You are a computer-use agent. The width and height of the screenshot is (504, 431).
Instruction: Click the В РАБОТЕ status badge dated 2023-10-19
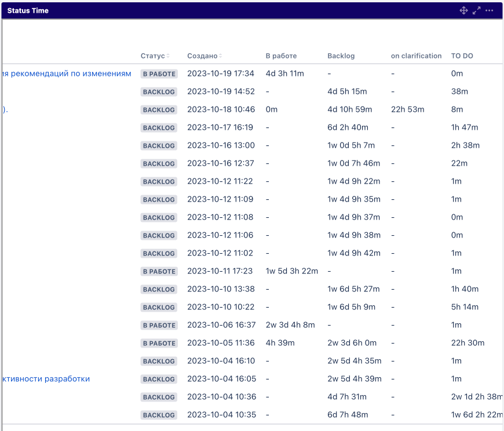point(159,74)
